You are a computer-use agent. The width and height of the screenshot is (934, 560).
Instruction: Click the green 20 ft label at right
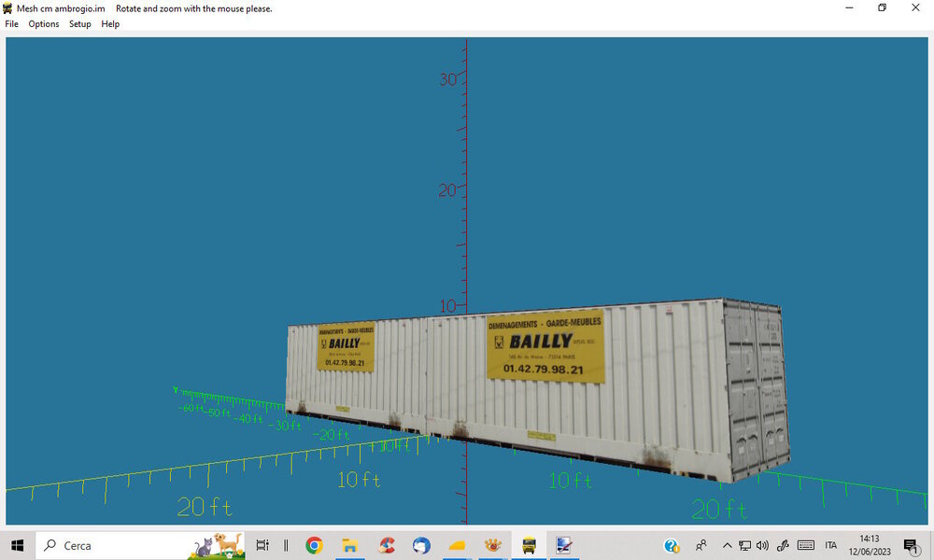point(719,510)
